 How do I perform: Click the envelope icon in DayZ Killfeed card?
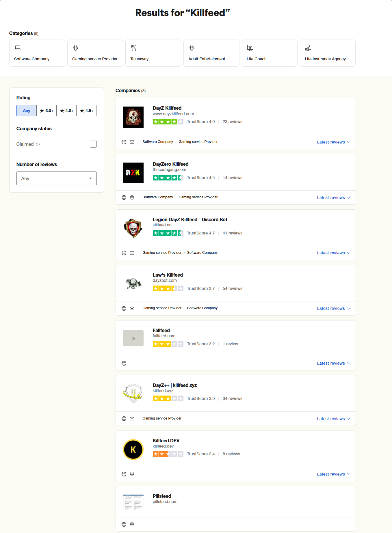132,142
